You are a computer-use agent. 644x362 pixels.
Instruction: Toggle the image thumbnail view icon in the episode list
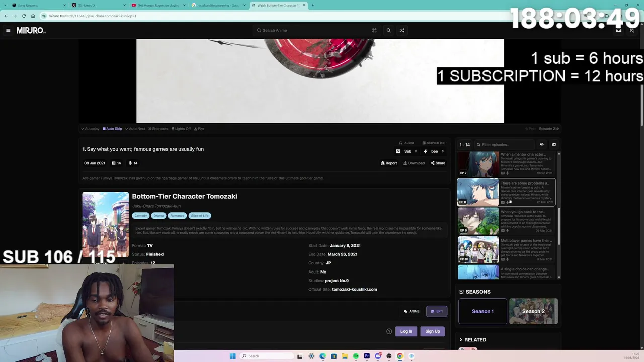(554, 145)
